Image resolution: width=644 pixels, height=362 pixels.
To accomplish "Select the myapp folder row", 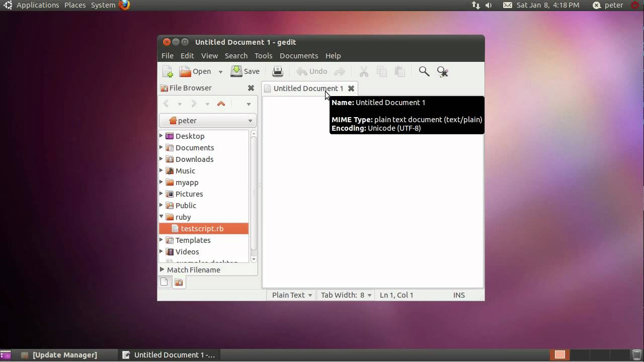I will pyautogui.click(x=204, y=183).
